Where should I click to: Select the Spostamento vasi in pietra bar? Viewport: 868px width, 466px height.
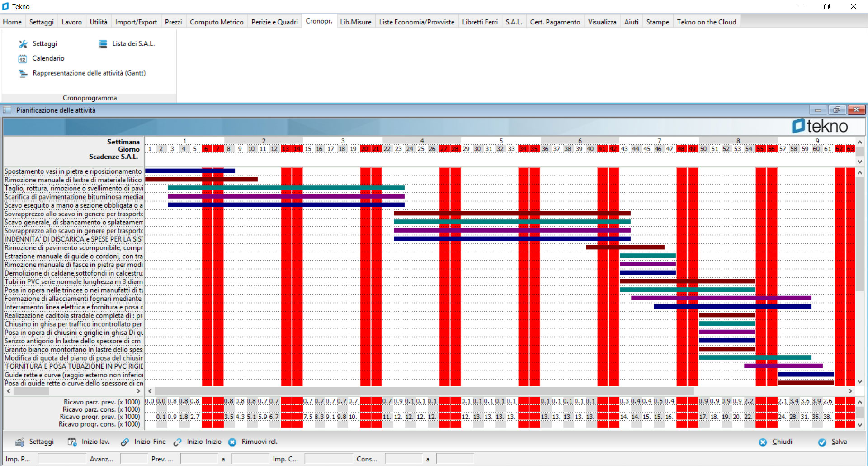pyautogui.click(x=190, y=171)
